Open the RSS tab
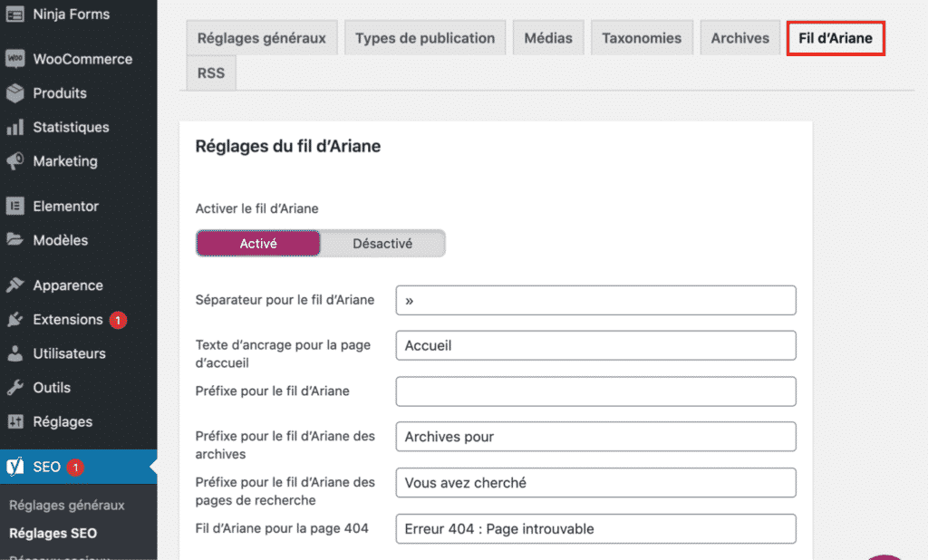 [x=210, y=72]
